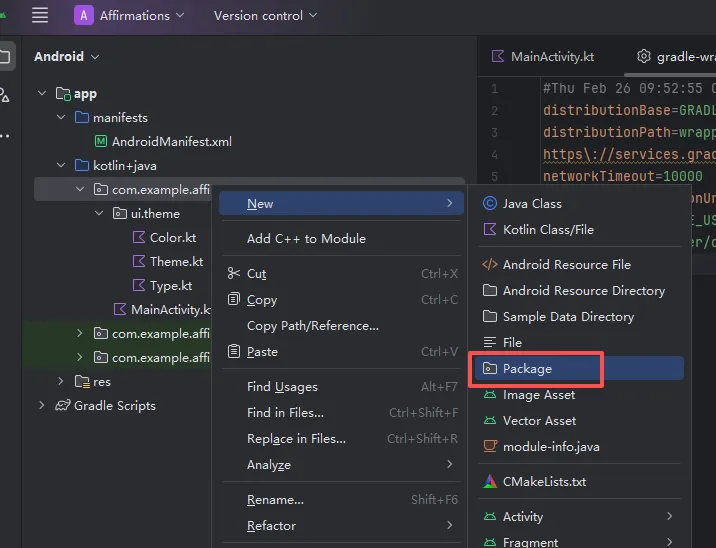Open the Version control dropdown
716x548 pixels.
pos(265,15)
